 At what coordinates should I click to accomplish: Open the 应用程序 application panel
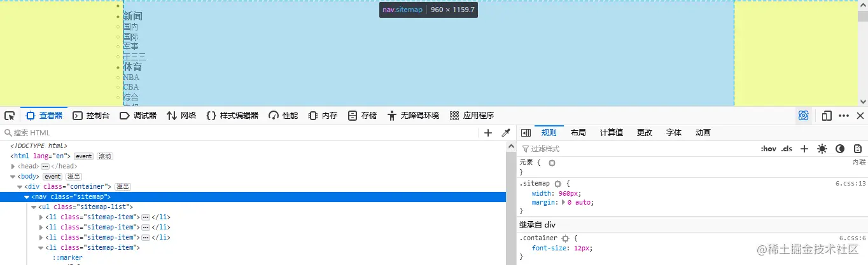472,116
